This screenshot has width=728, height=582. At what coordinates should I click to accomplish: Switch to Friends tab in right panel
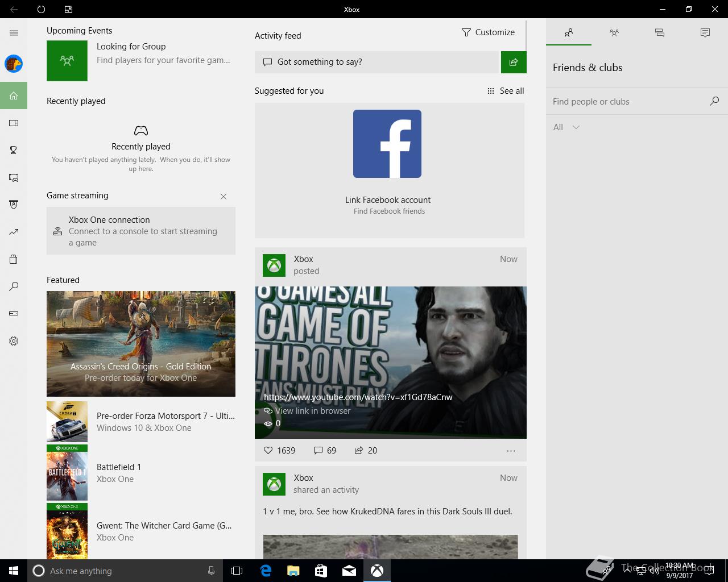pyautogui.click(x=569, y=33)
